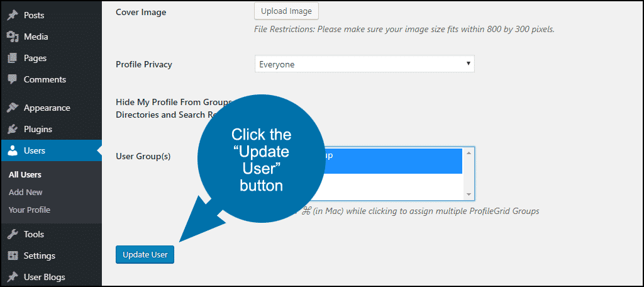
Task: Click the Comments speech bubble icon
Action: click(13, 79)
